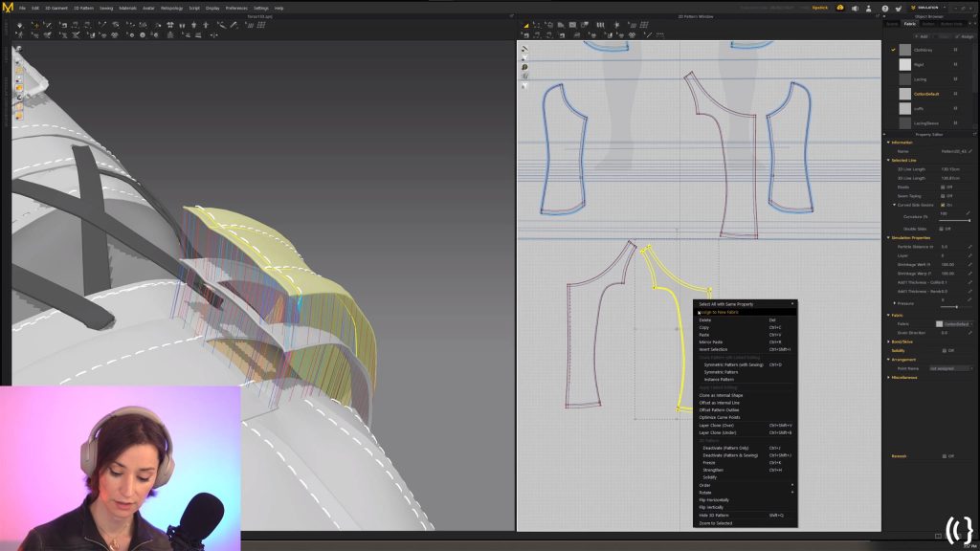The height and width of the screenshot is (551, 980).
Task: Collapse the Information section
Action: 888,143
